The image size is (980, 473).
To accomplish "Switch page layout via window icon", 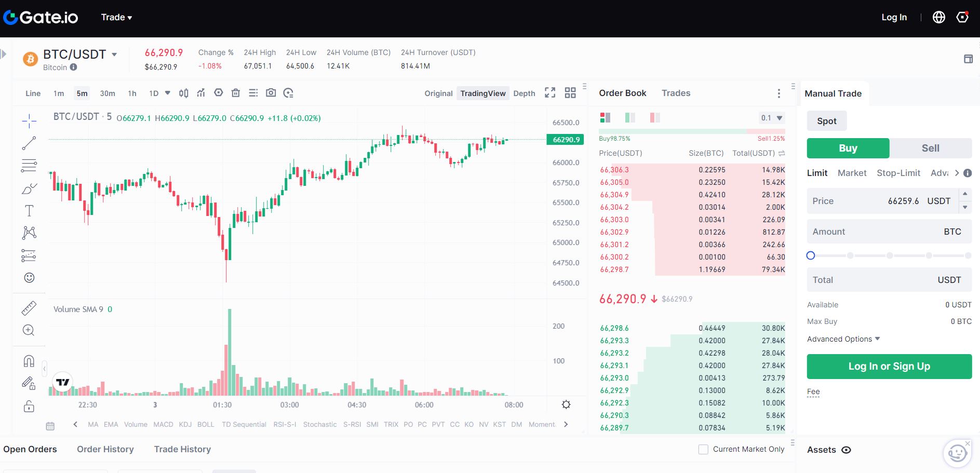I will (x=968, y=59).
